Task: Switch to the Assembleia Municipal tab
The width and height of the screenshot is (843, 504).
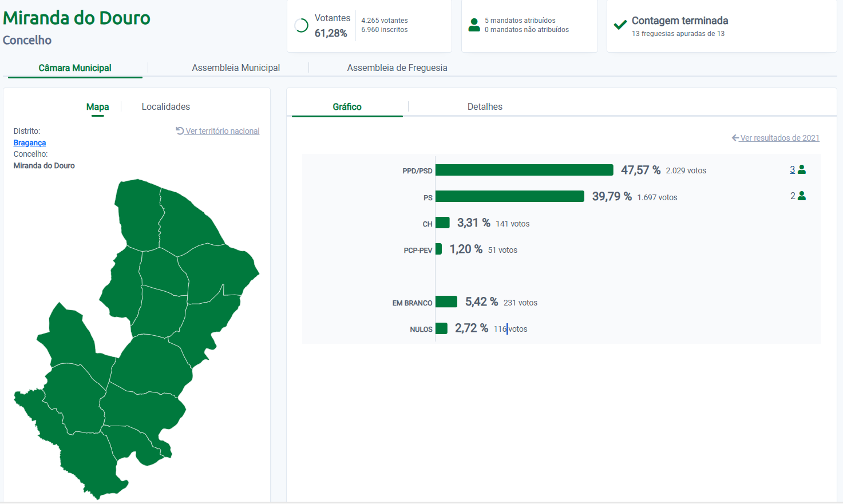Action: click(236, 68)
